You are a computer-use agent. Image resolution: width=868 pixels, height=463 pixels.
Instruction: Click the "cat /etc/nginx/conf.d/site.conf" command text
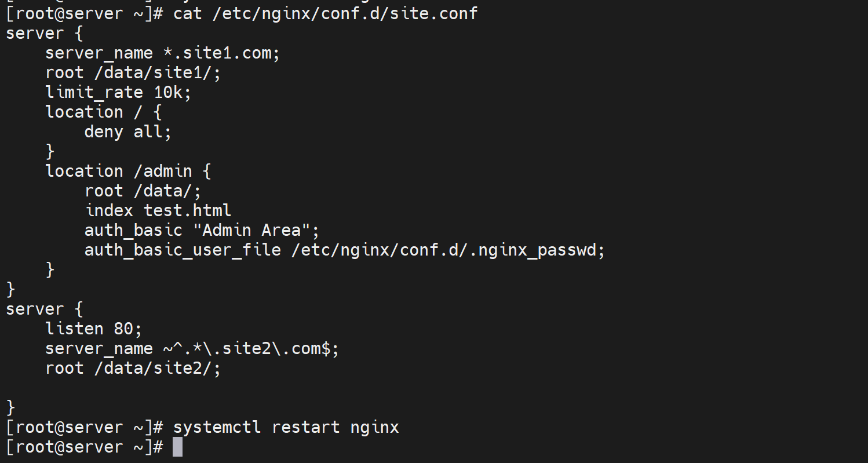click(325, 13)
